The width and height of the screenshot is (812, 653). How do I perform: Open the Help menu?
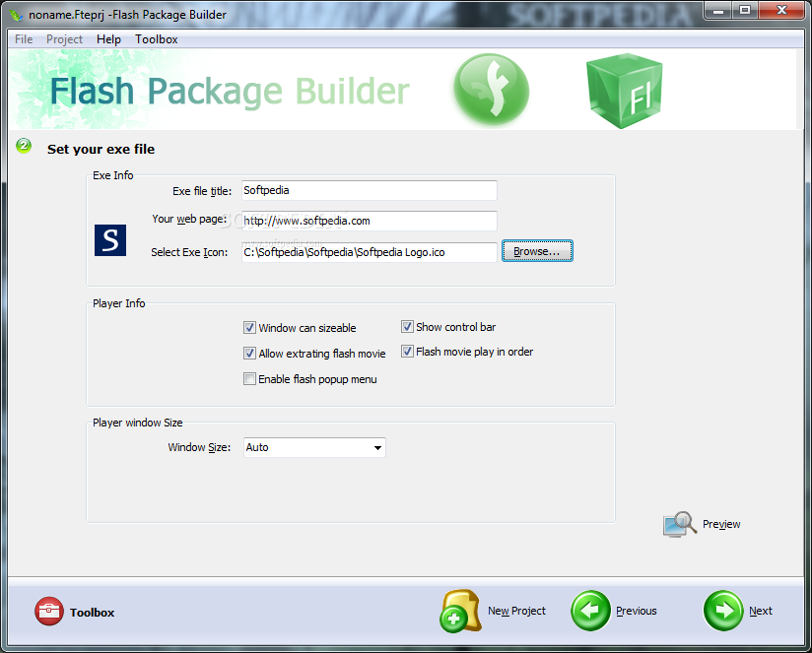[x=108, y=39]
